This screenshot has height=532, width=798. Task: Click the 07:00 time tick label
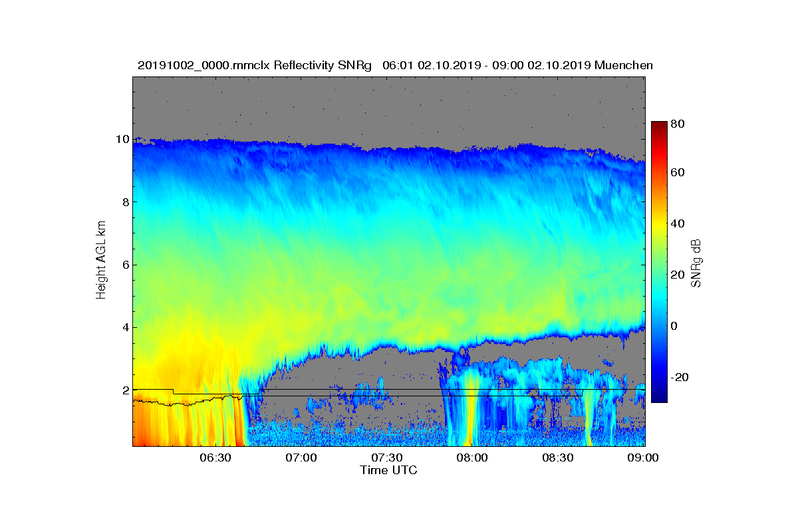(x=301, y=458)
